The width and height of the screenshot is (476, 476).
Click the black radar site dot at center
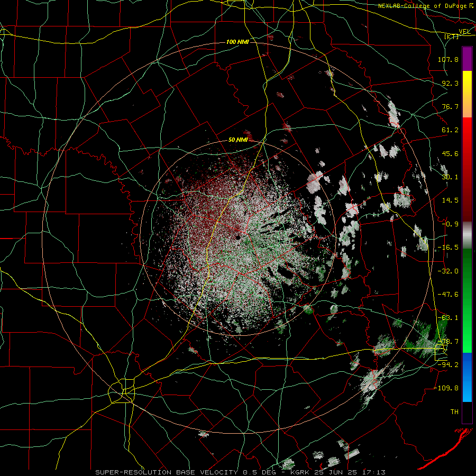238,237
